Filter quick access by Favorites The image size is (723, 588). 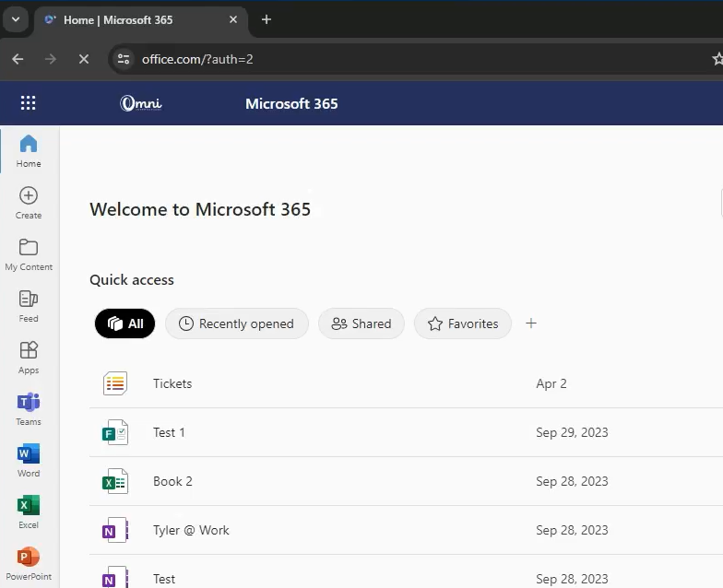(x=463, y=323)
